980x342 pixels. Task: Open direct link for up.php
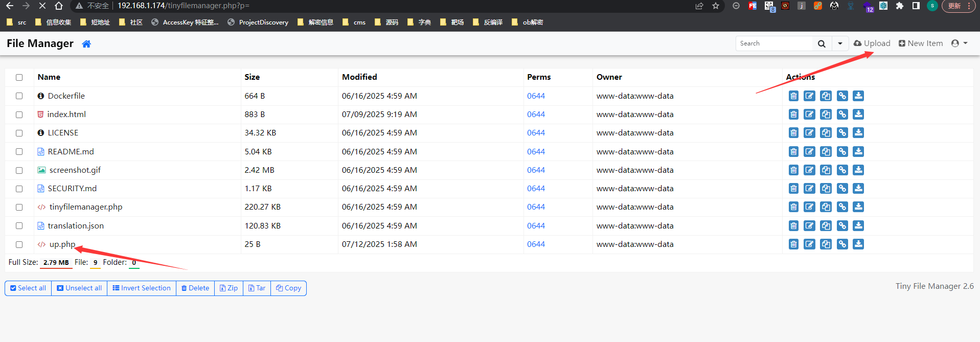842,244
